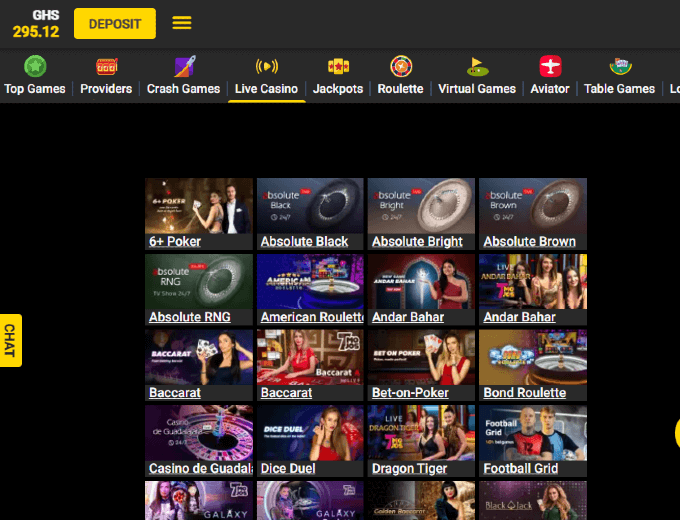Image resolution: width=680 pixels, height=520 pixels.
Task: Click the American Roulette title link
Action: 312,317
